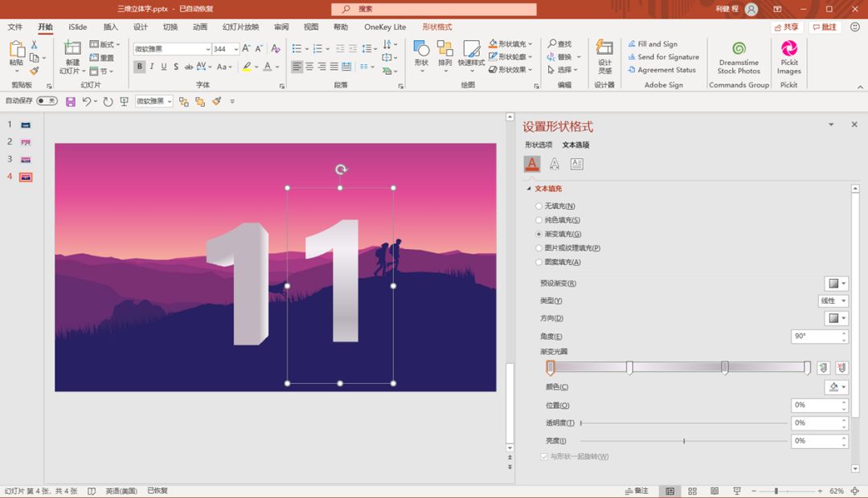Select the 纯色填充 (solid fill) option
This screenshot has width=868, height=498.
539,220
